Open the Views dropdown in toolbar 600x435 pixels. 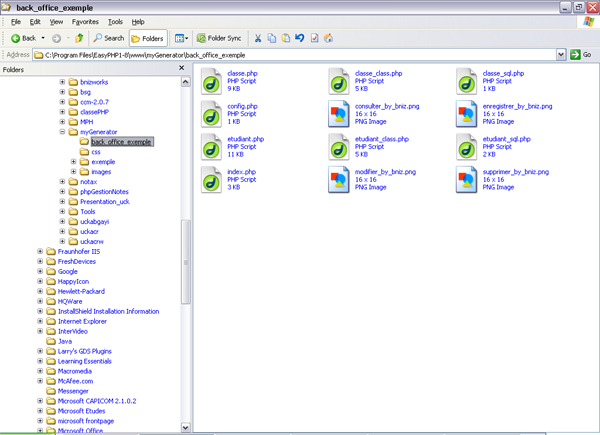point(181,38)
